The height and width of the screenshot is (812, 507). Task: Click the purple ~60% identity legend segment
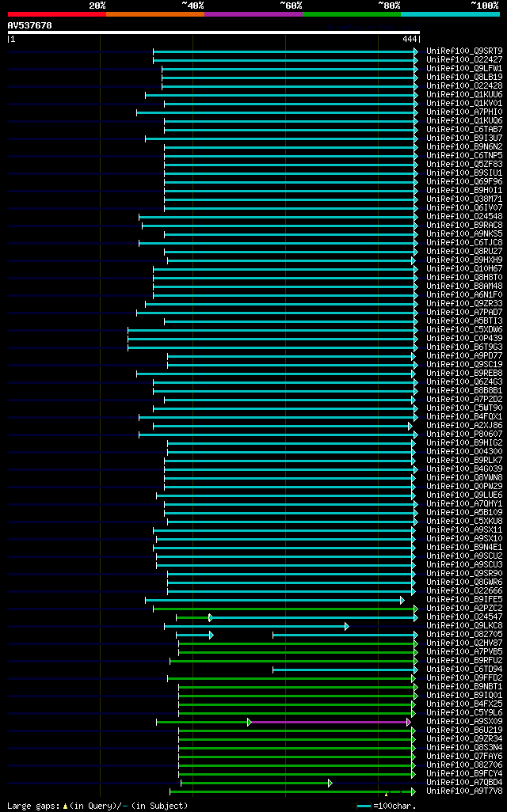[x=253, y=14]
